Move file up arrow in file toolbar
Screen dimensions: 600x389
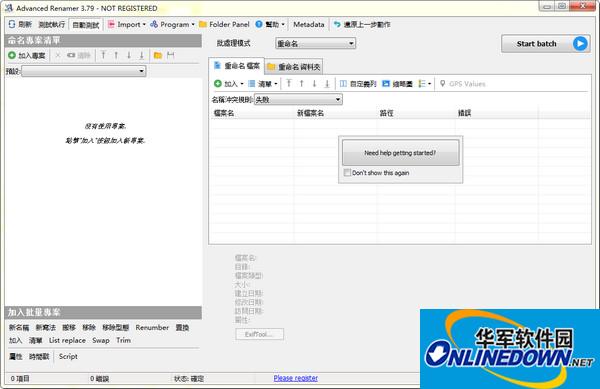click(x=302, y=84)
